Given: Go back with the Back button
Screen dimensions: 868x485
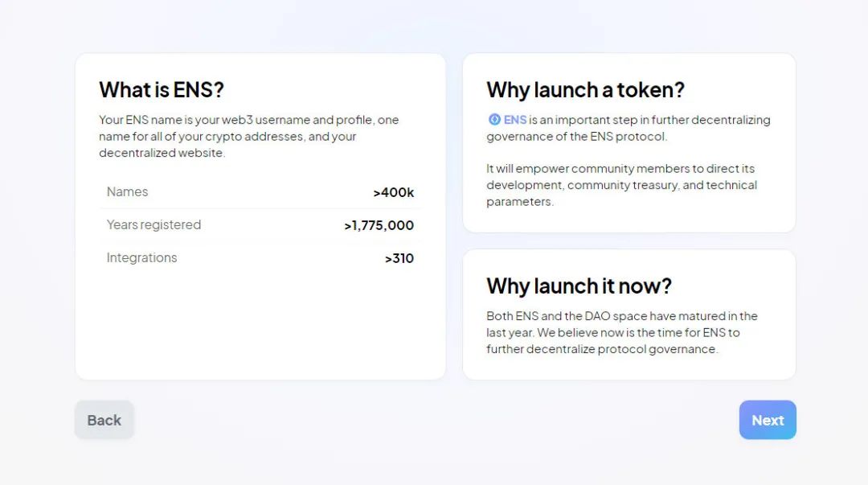Looking at the screenshot, I should (x=104, y=420).
